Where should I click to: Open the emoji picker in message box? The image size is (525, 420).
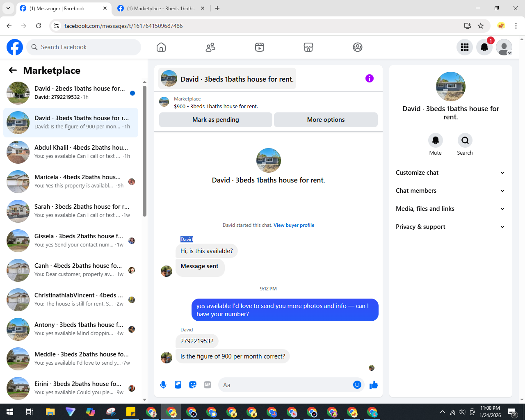coord(357,385)
